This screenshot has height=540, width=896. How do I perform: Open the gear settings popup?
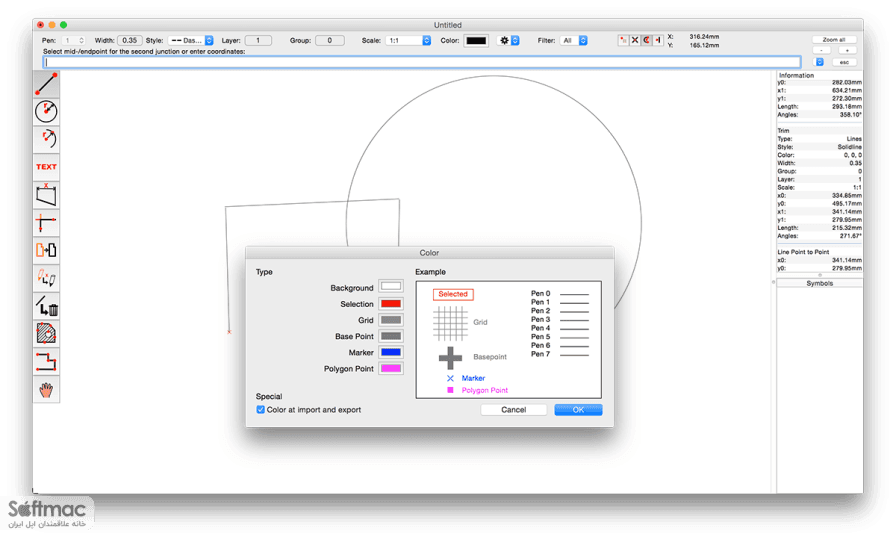[x=509, y=41]
